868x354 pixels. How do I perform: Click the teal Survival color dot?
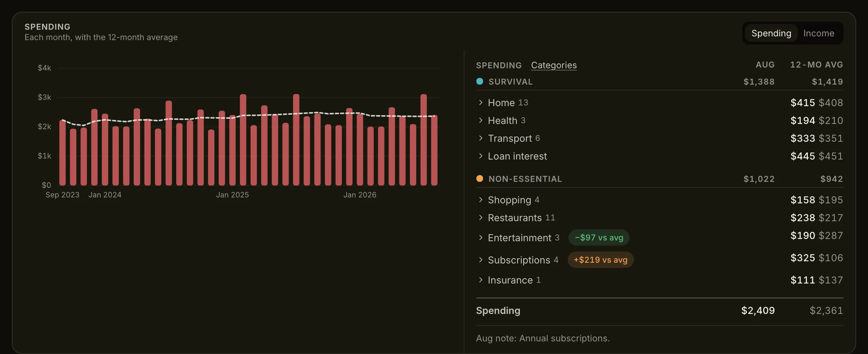480,81
